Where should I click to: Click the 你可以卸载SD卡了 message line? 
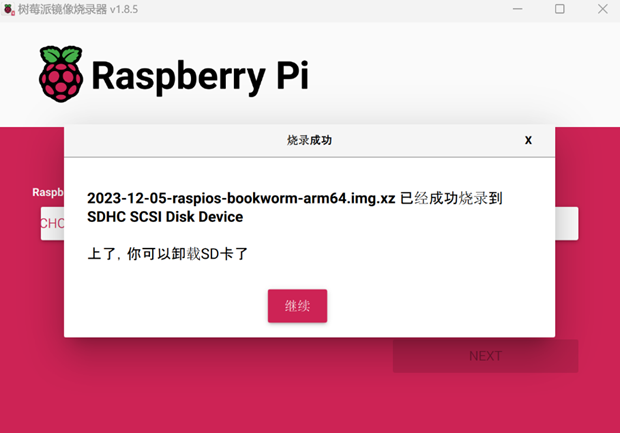[x=167, y=254]
